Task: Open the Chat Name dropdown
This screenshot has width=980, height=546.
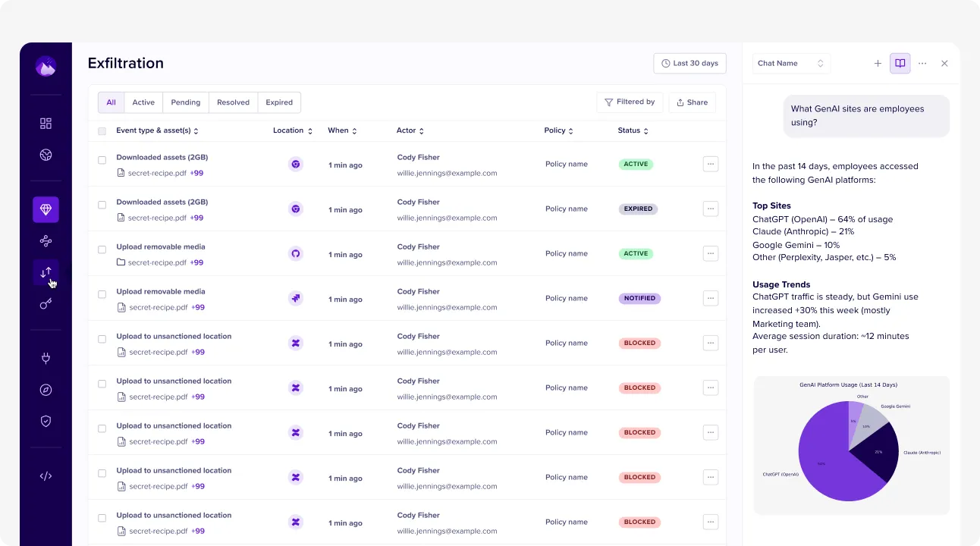Action: 791,64
